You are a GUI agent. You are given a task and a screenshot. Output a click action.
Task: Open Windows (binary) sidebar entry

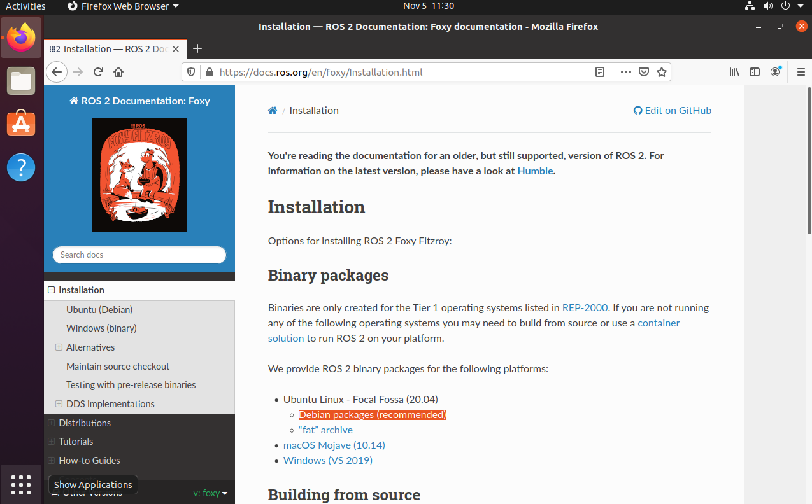pos(101,328)
